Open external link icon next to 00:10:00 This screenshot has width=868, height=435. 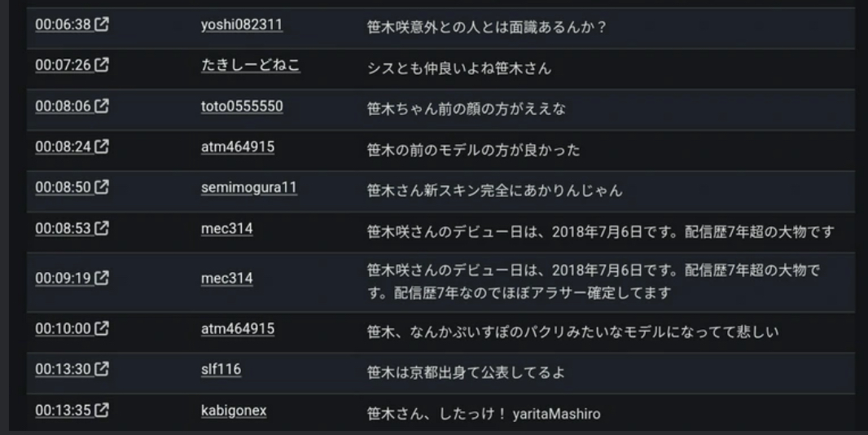(102, 329)
